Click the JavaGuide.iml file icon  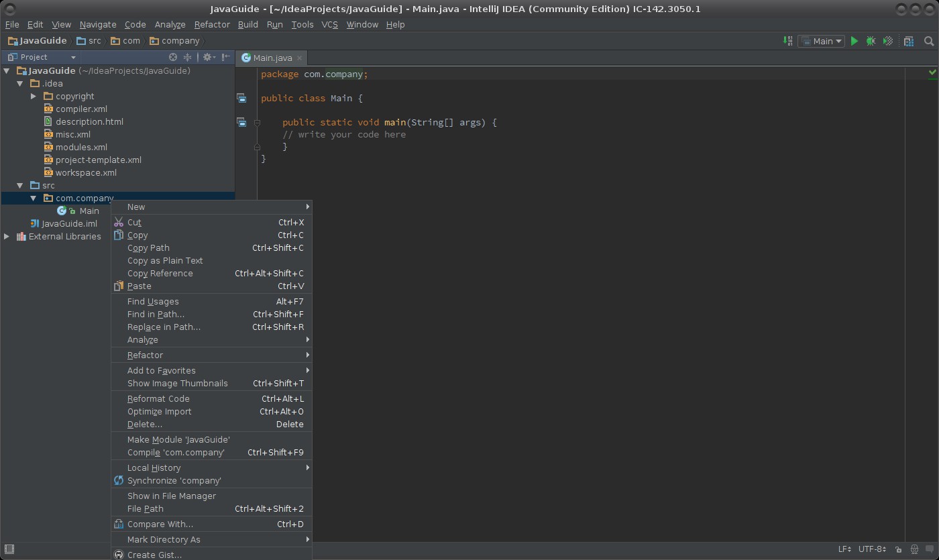point(34,223)
